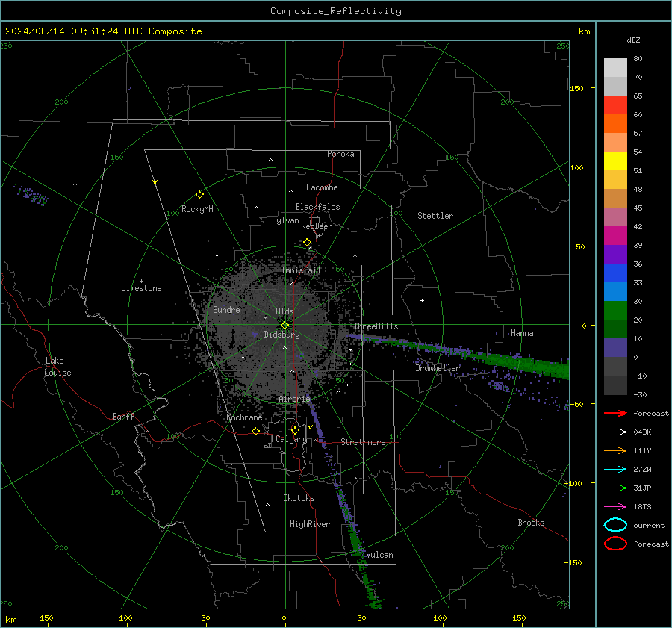Select the Didsbury label
The height and width of the screenshot is (628, 672).
[281, 335]
